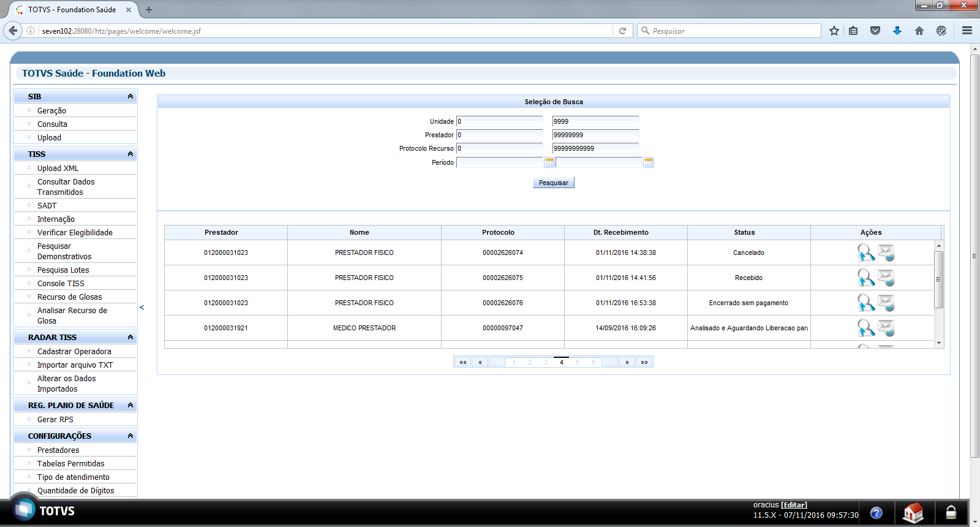Collapse the TISS menu section

coord(130,154)
